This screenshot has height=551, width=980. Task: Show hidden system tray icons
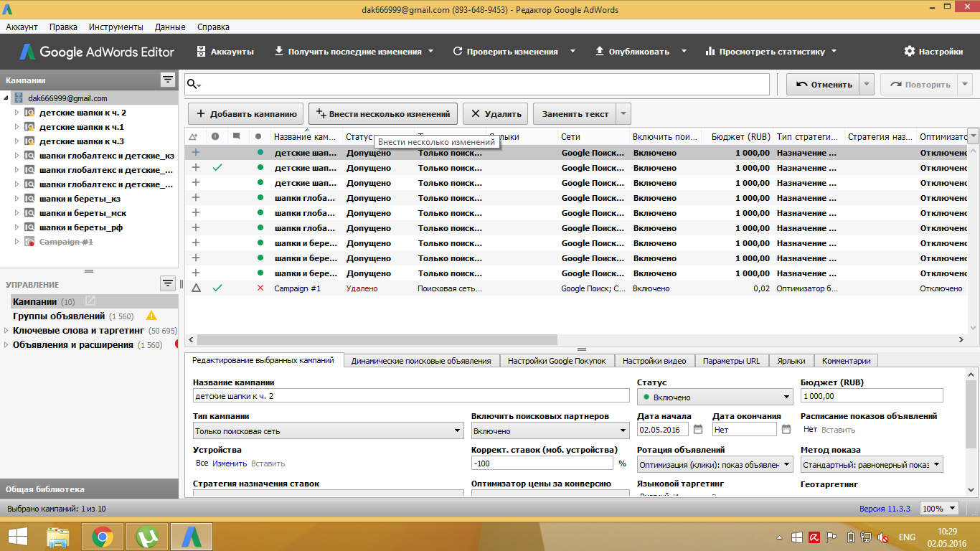(778, 537)
